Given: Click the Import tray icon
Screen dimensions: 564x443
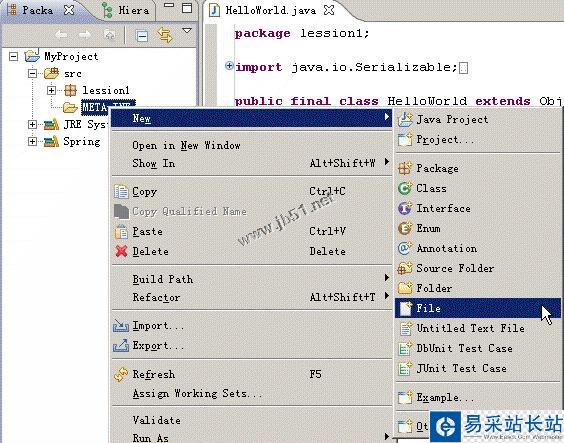Looking at the screenshot, I should click(x=121, y=326).
